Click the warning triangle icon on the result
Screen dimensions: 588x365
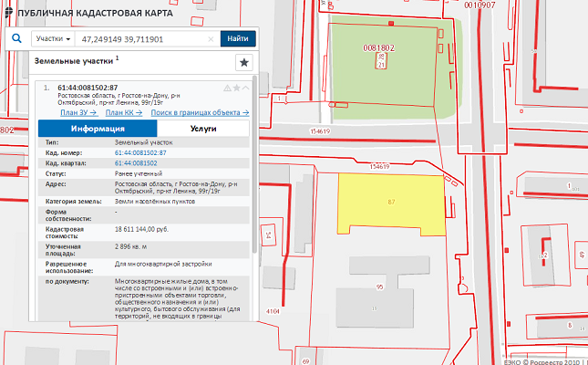click(x=227, y=88)
